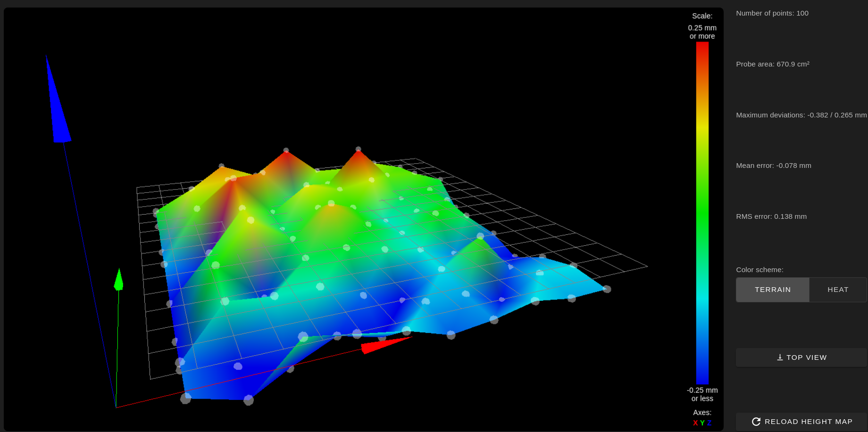The image size is (868, 432).
Task: Click the circular refresh icon
Action: pos(756,422)
